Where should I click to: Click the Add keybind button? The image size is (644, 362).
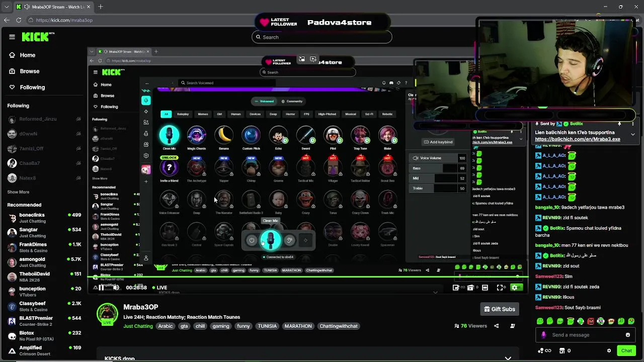pos(438,142)
